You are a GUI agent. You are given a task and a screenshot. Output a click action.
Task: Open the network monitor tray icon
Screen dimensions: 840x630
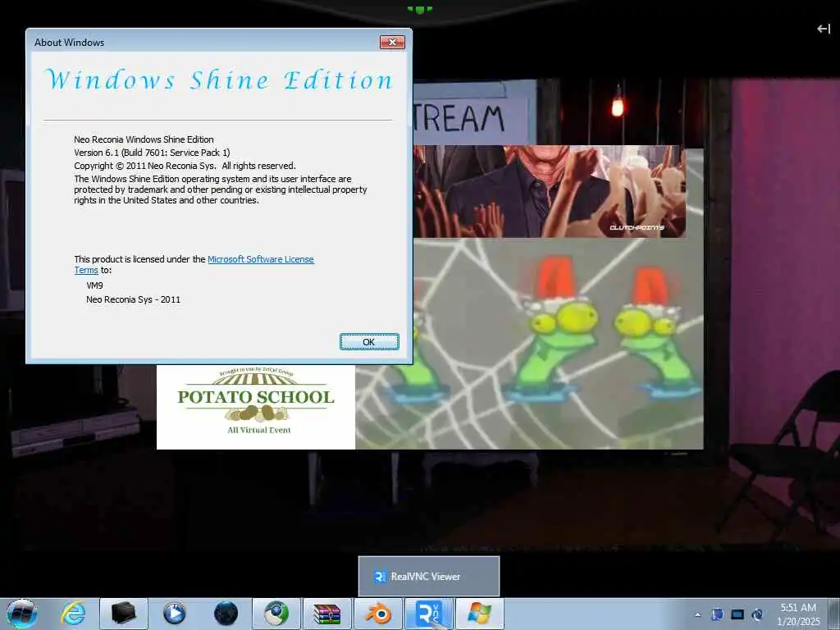click(x=737, y=614)
